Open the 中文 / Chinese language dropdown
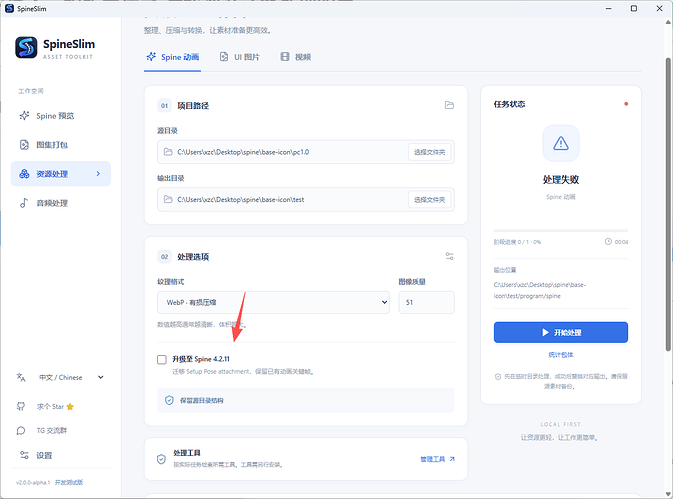 71,378
